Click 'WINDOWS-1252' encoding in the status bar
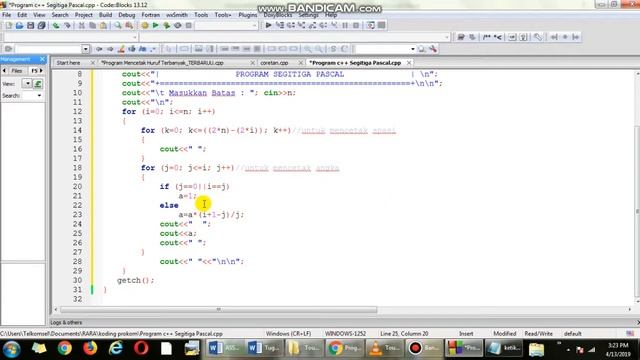Screen dimensions: 640x360 coord(345,333)
